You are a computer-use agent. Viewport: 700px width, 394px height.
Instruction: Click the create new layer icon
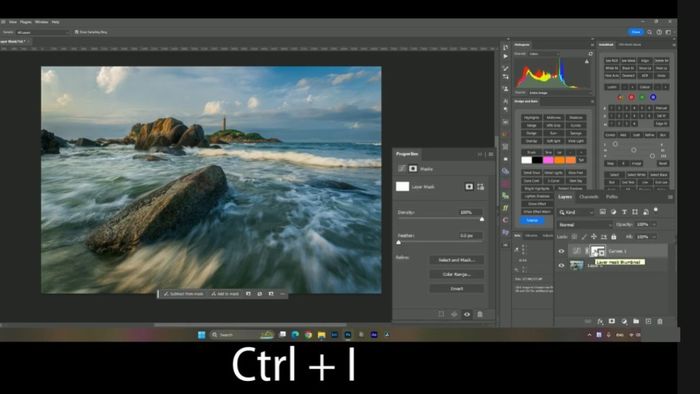(648, 321)
